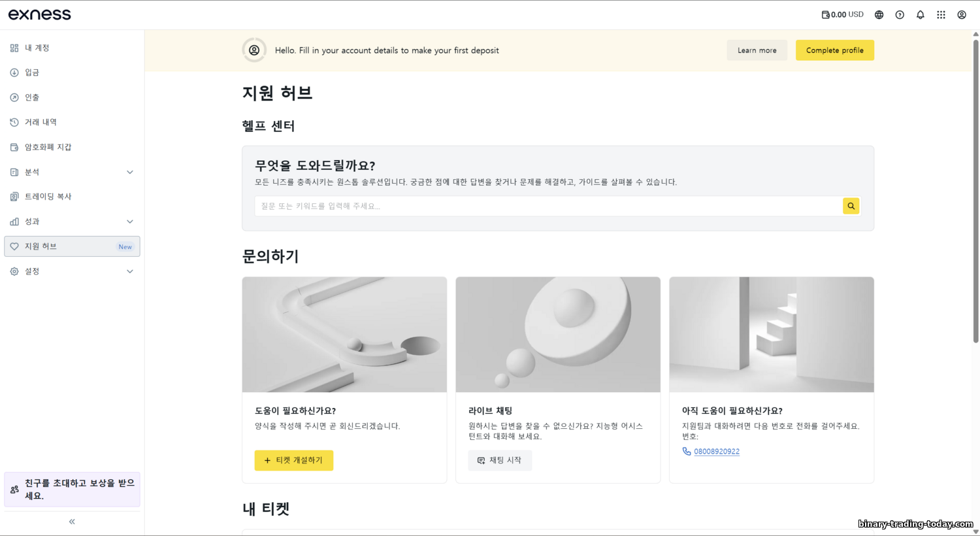
Task: Click the page vertical scrollbar
Action: tap(975, 190)
